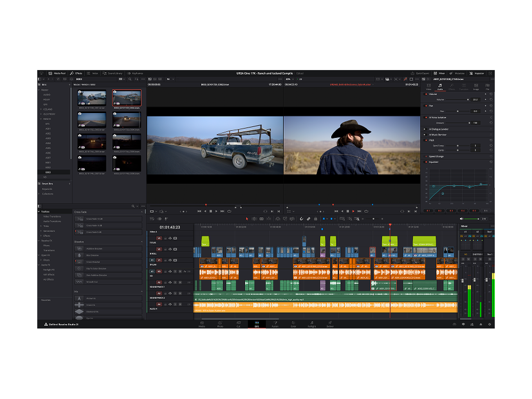Toggle position lock padlock in timeline toolbar
Image resolution: width=532 pixels, height=399 pixels.
[316, 219]
